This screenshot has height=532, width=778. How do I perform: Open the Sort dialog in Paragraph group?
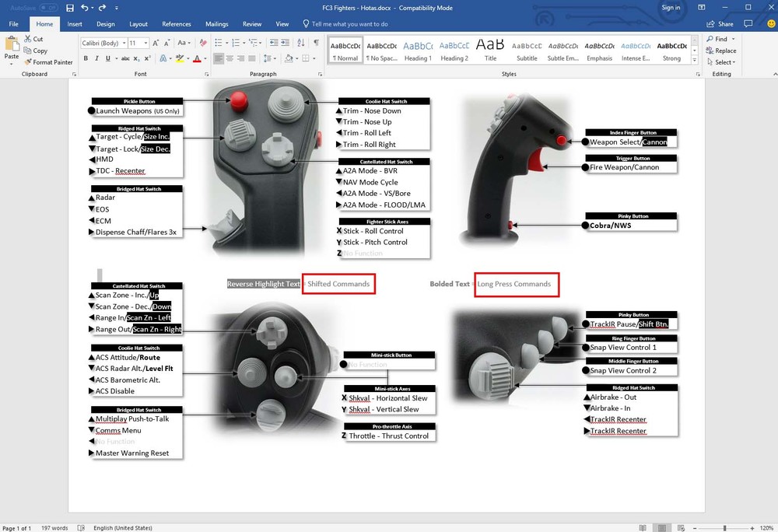[x=299, y=42]
